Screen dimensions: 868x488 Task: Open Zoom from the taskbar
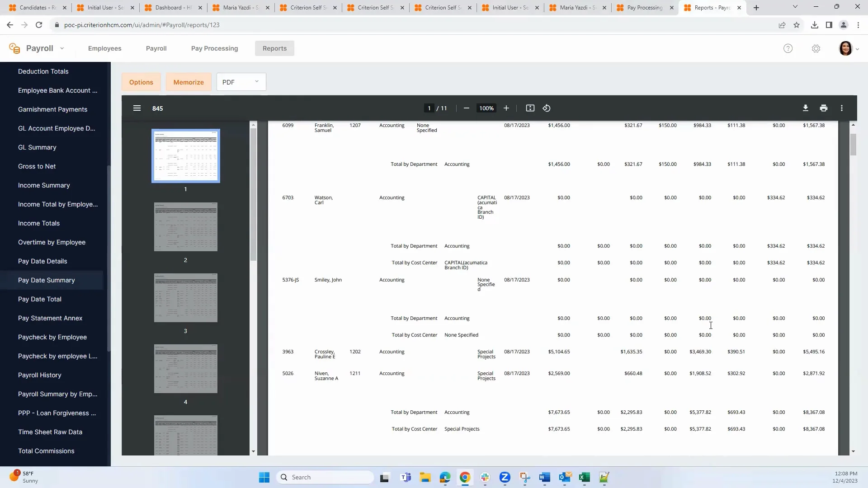coord(505,477)
